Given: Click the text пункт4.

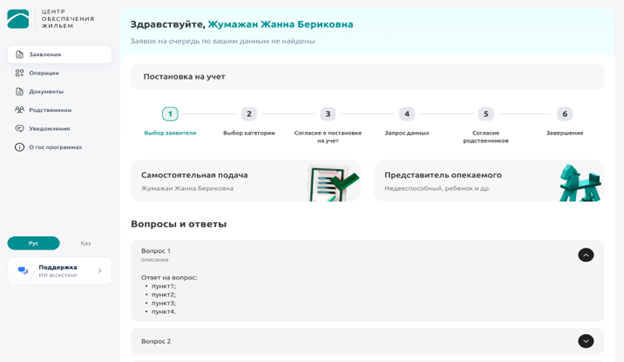Looking at the screenshot, I should click(164, 311).
